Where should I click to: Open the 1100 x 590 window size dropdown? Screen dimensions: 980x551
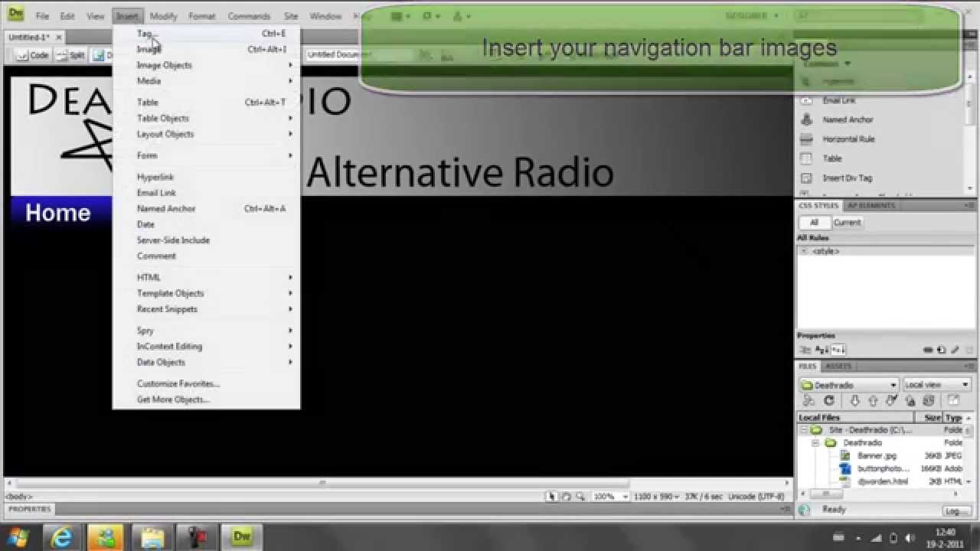[x=655, y=497]
